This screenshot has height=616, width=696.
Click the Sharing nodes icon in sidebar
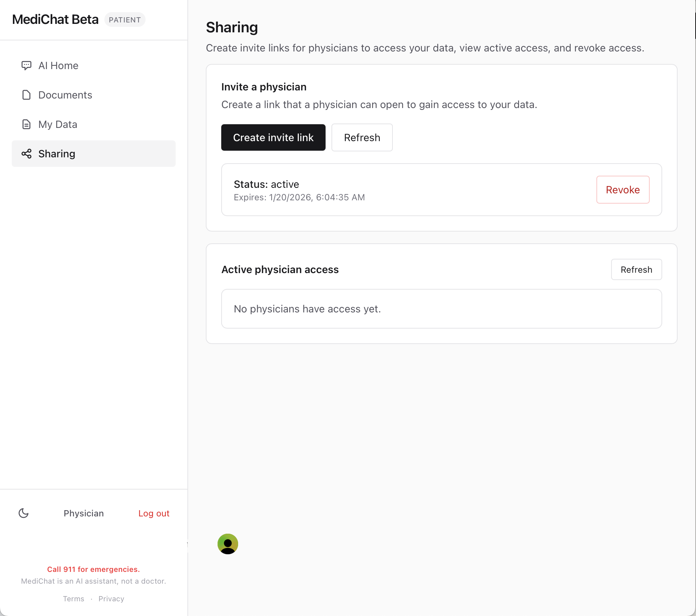point(26,154)
